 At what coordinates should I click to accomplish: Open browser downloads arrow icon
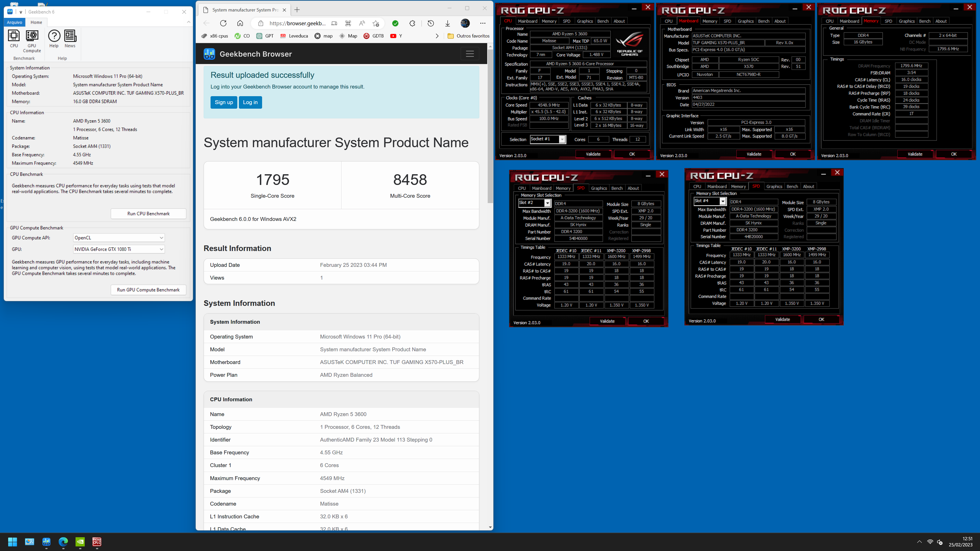click(448, 23)
